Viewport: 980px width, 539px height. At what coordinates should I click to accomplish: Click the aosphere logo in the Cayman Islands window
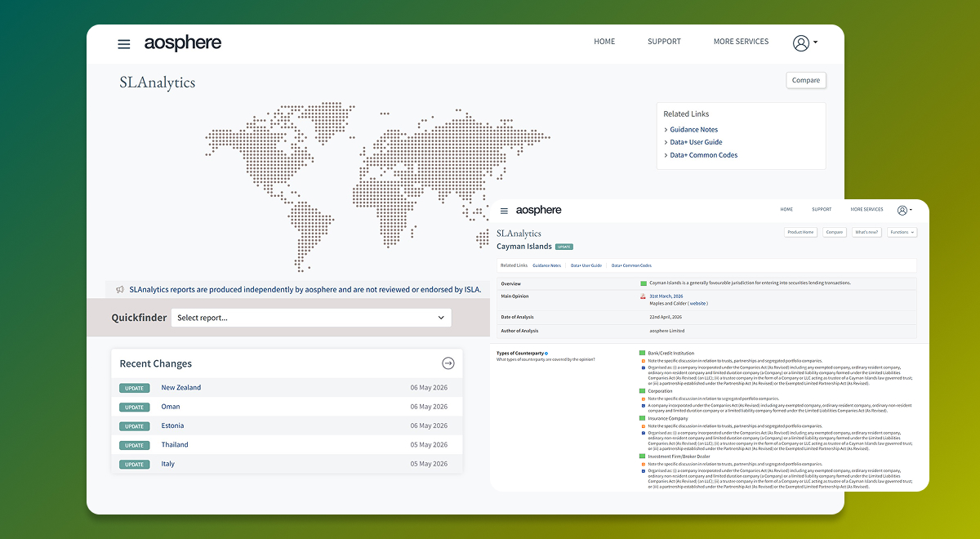coord(539,210)
